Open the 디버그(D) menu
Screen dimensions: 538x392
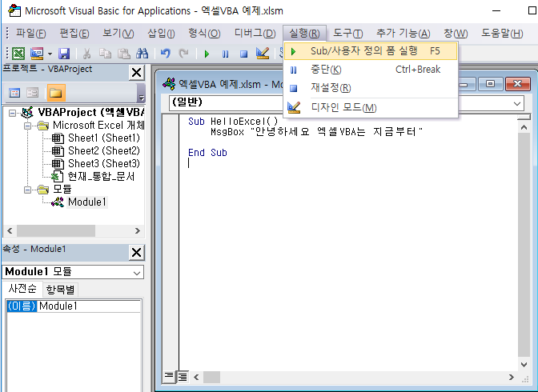coord(255,34)
